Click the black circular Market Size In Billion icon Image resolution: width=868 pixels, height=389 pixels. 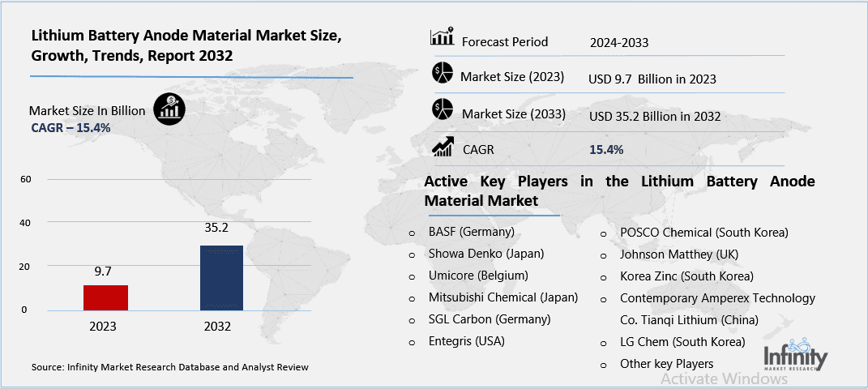(169, 110)
